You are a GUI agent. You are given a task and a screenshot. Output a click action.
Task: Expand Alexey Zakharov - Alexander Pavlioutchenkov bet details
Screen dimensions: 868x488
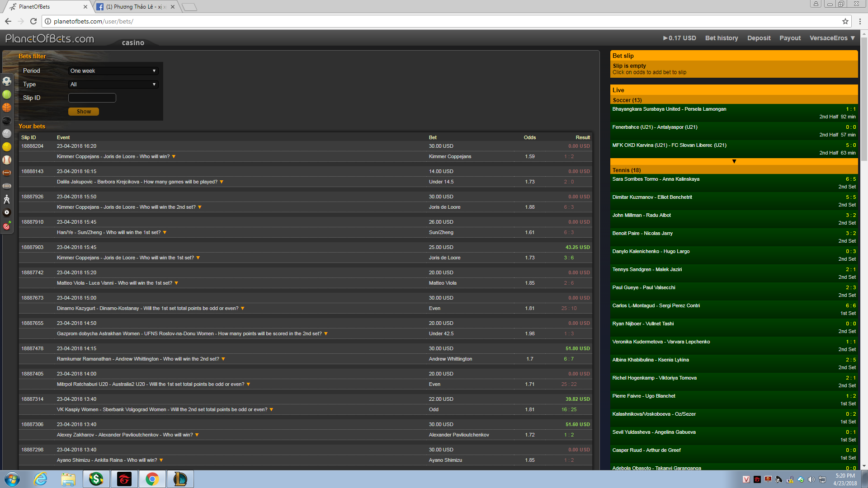click(x=197, y=435)
